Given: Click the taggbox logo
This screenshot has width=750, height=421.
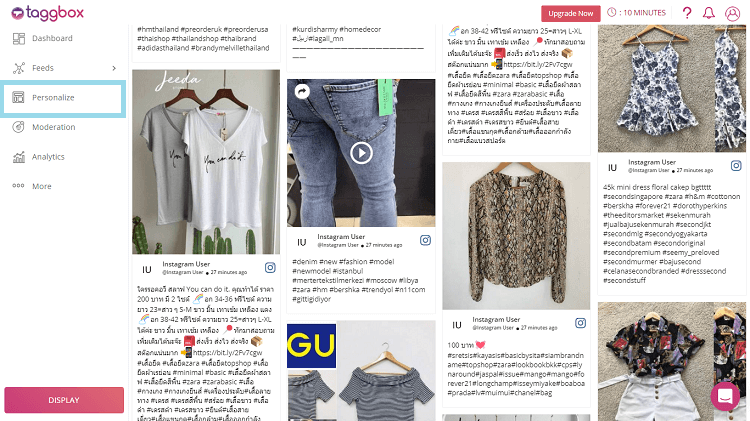Looking at the screenshot, I should click(47, 13).
